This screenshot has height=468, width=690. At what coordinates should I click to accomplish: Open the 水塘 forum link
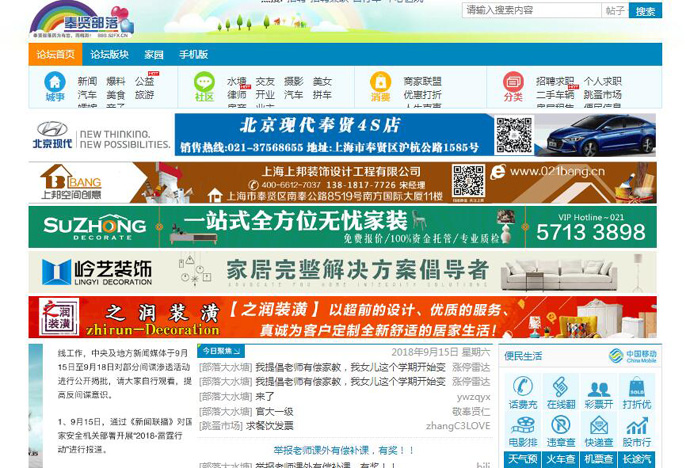coord(237,81)
